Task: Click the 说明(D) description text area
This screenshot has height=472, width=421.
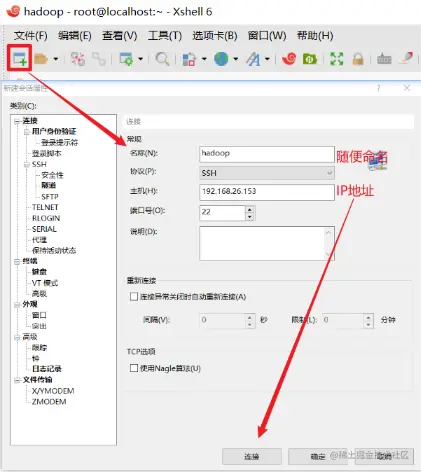Action: [267, 243]
